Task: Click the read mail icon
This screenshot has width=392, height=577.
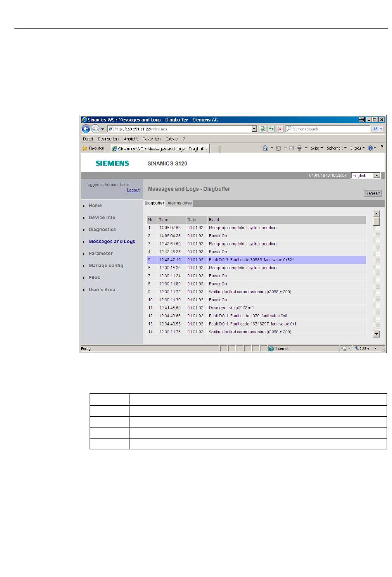Action: coord(291,148)
